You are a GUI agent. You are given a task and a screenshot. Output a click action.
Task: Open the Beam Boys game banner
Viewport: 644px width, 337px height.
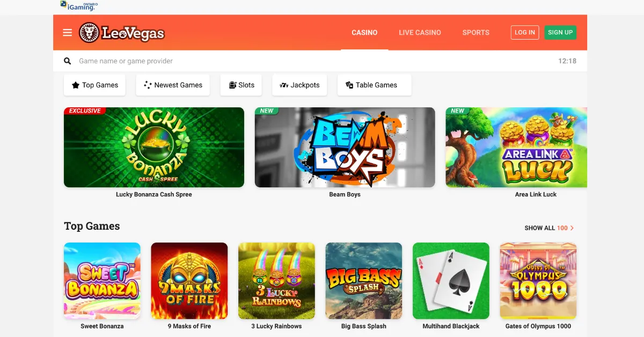345,148
